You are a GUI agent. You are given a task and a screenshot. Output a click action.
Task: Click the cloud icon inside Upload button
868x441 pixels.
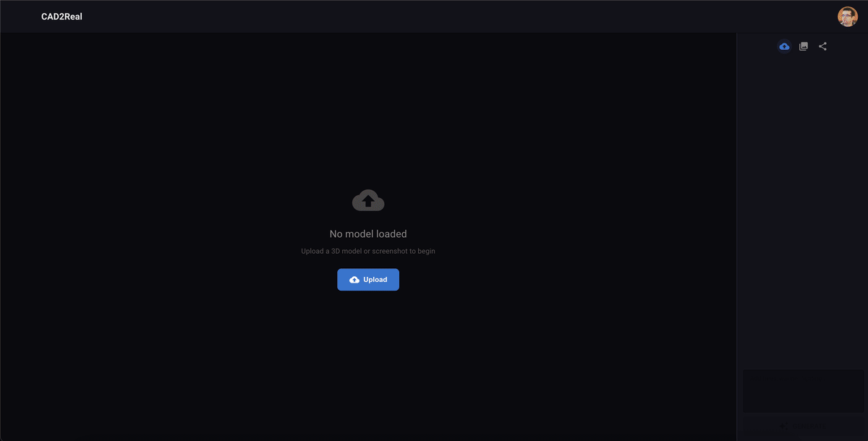click(354, 280)
